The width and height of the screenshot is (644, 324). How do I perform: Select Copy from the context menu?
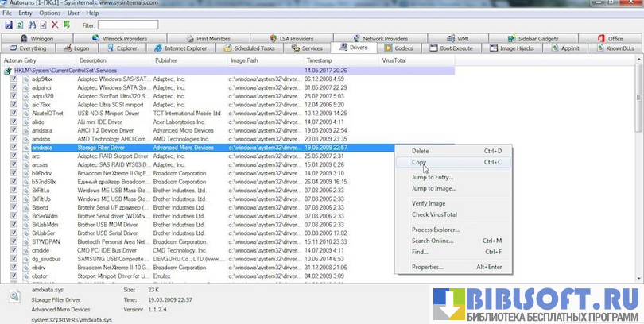419,162
